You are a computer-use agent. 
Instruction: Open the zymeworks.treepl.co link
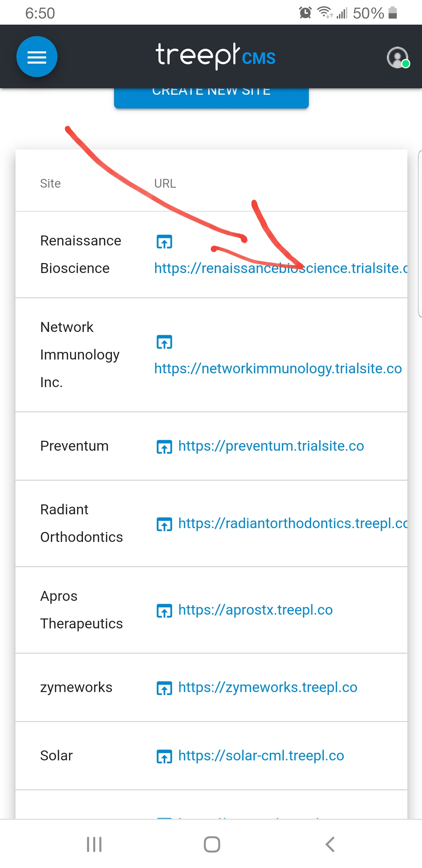pos(268,687)
